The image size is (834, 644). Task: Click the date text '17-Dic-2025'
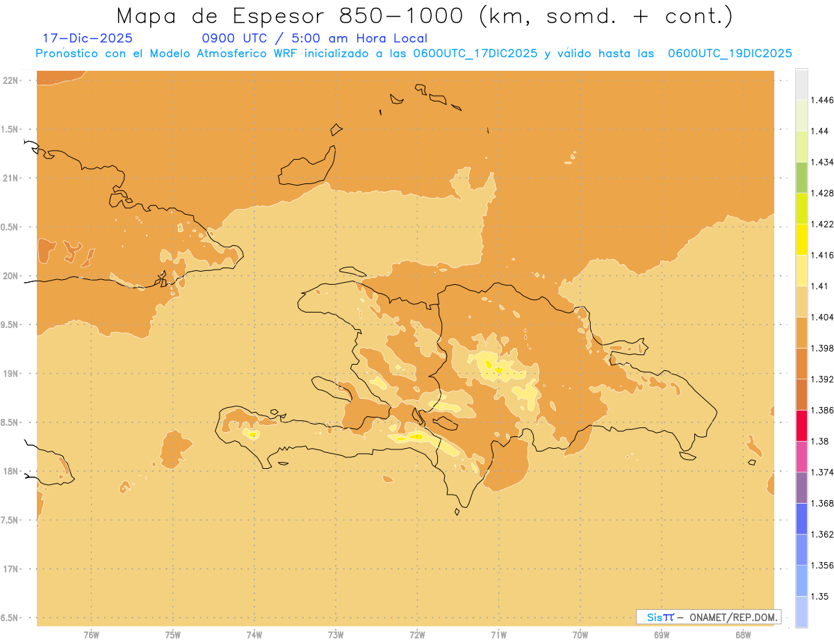tap(87, 38)
